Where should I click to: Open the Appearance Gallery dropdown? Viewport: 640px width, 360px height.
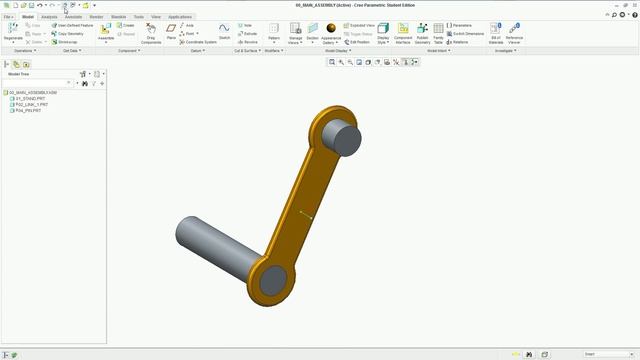tap(331, 40)
